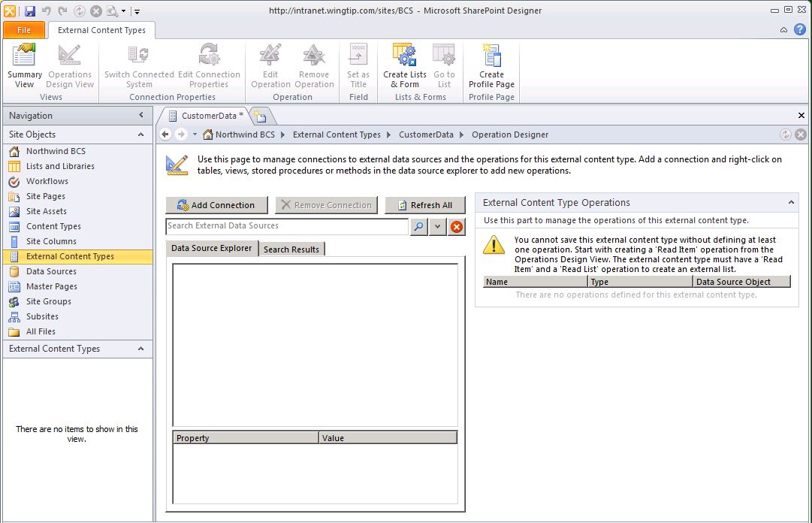Open Customize Quick Access Toolbar dropdown
This screenshot has height=523, width=812.
pyautogui.click(x=137, y=11)
